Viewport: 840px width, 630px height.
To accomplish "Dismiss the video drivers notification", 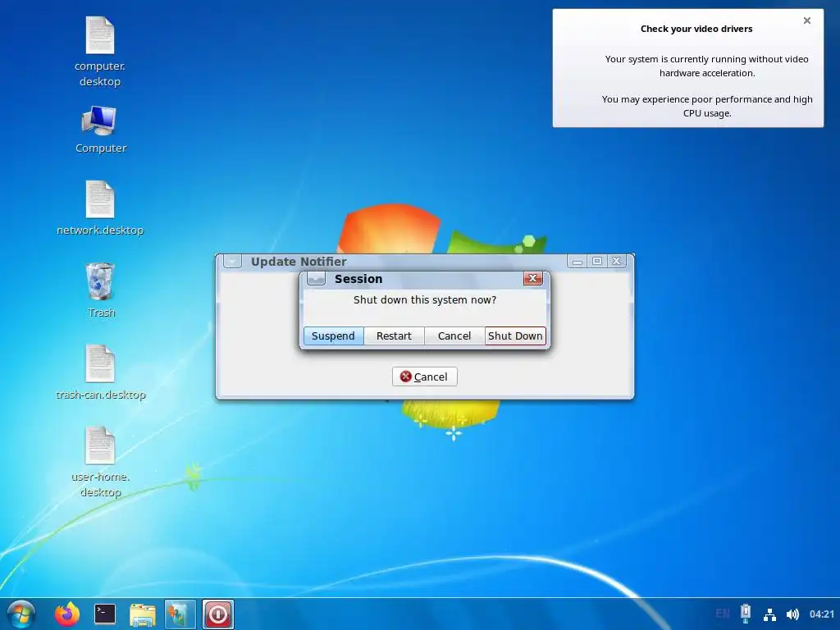I will click(807, 21).
